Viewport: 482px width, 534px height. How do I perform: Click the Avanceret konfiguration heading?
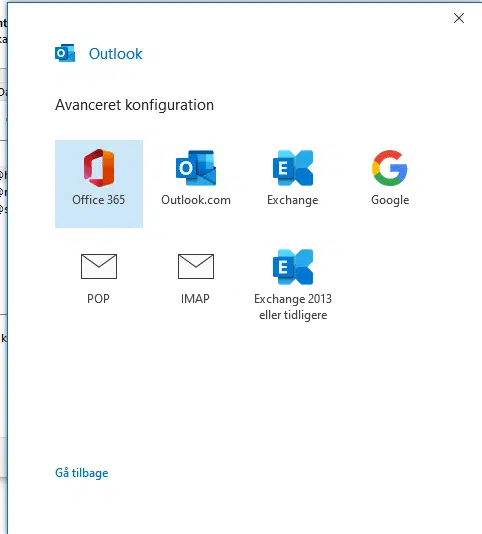pyautogui.click(x=135, y=105)
